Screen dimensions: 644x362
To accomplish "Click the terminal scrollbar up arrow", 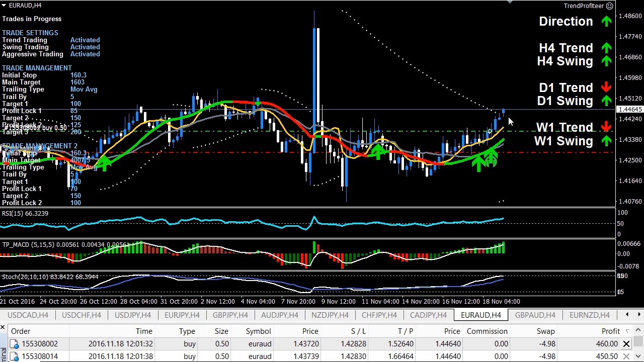I will pos(639,331).
